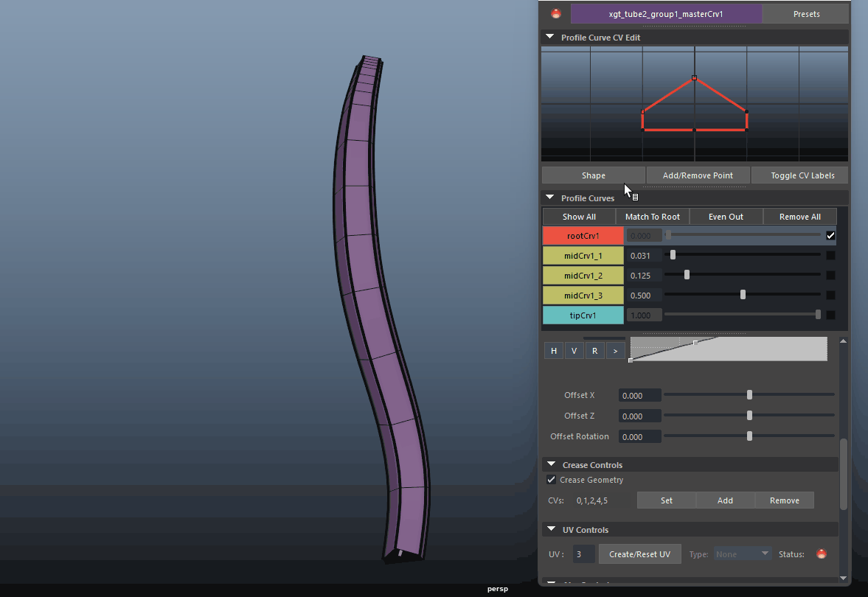This screenshot has width=868, height=597.
Task: Click the H ramp button
Action: pos(554,351)
